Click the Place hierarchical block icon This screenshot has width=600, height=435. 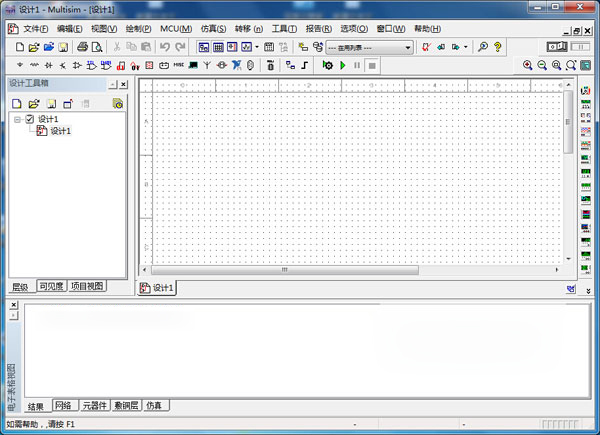pos(290,65)
